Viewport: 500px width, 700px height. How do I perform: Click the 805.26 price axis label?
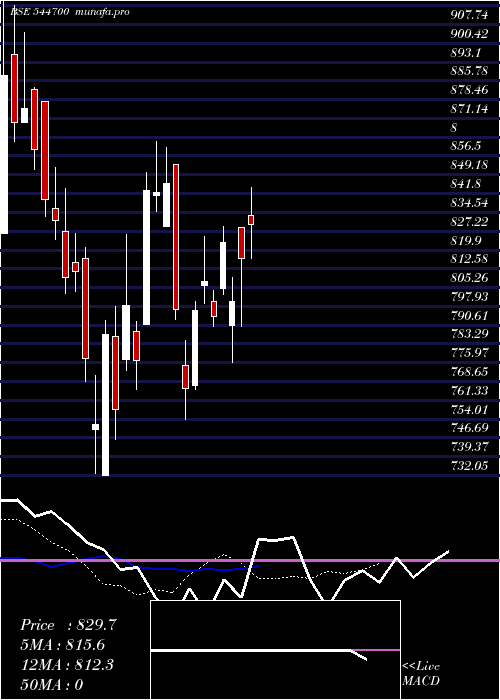pos(469,278)
